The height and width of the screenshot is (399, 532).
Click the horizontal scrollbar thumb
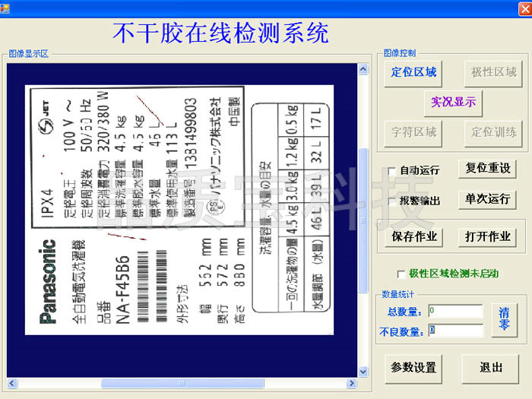point(182,383)
